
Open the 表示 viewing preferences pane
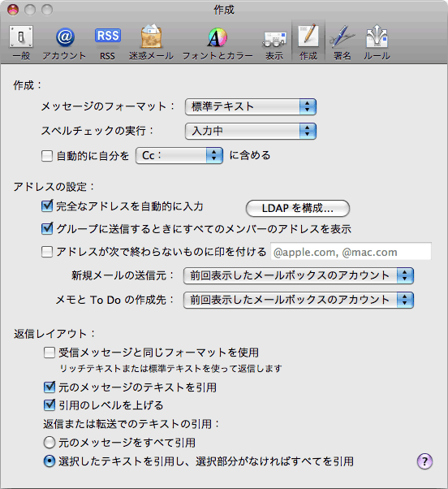coord(274,42)
